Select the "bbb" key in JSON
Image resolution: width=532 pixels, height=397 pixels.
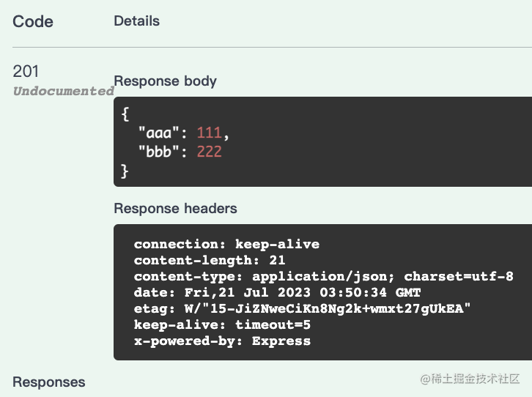click(x=158, y=152)
